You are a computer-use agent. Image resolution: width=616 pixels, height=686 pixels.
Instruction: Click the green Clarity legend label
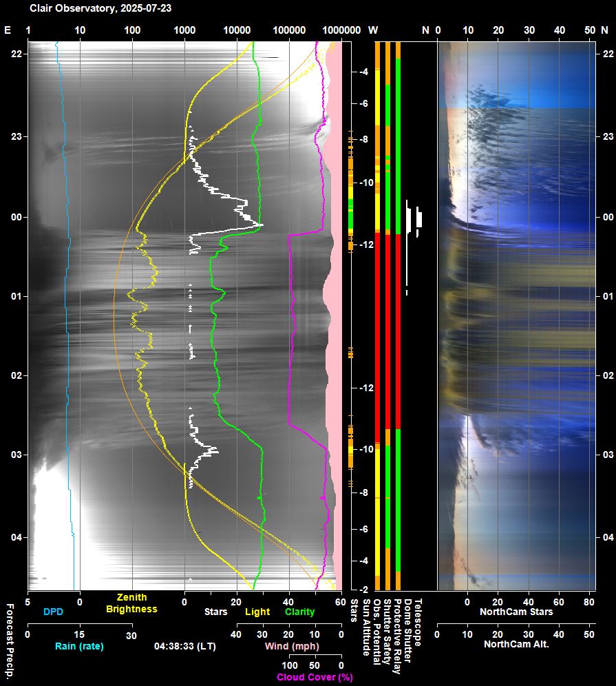coord(299,612)
